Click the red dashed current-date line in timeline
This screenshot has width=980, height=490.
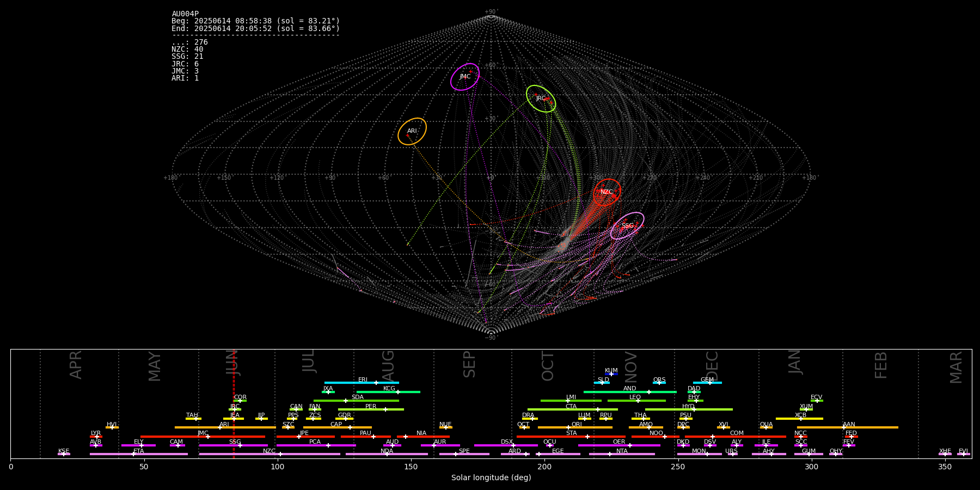pos(234,403)
